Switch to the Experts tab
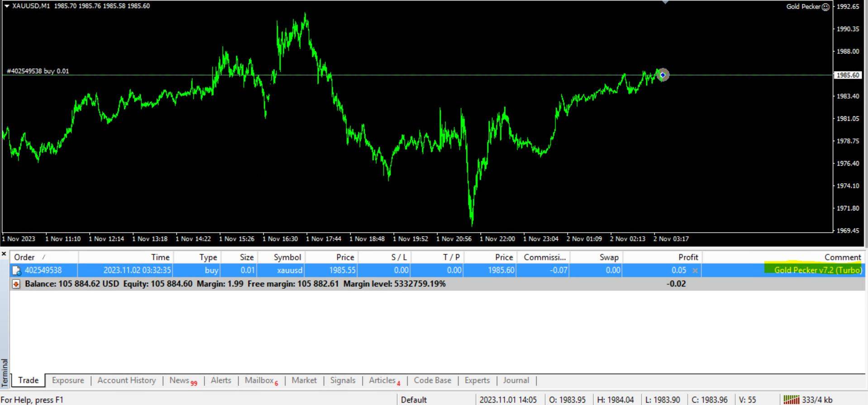Viewport: 868px width, 405px height. 477,380
